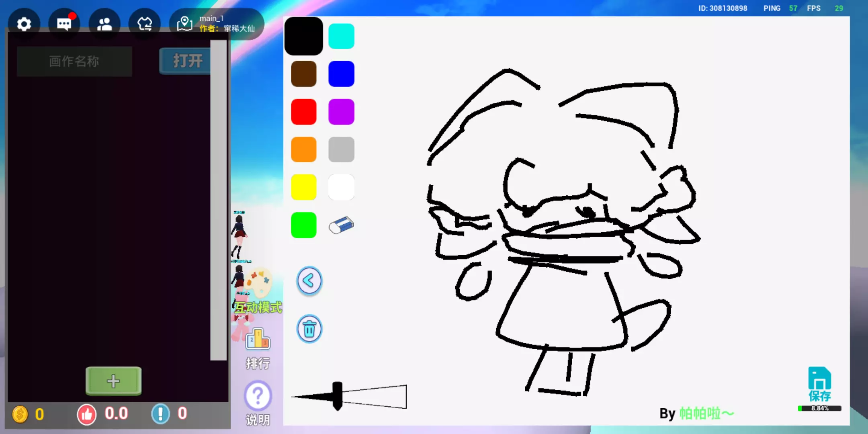Image resolution: width=868 pixels, height=434 pixels.
Task: Toggle 互动模式 interactive mode palette
Action: (x=258, y=291)
